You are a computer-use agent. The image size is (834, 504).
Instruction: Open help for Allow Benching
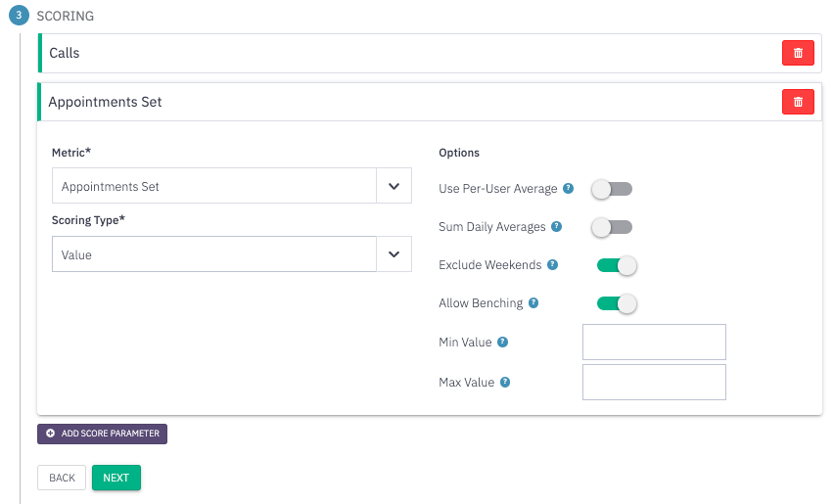[x=533, y=303]
